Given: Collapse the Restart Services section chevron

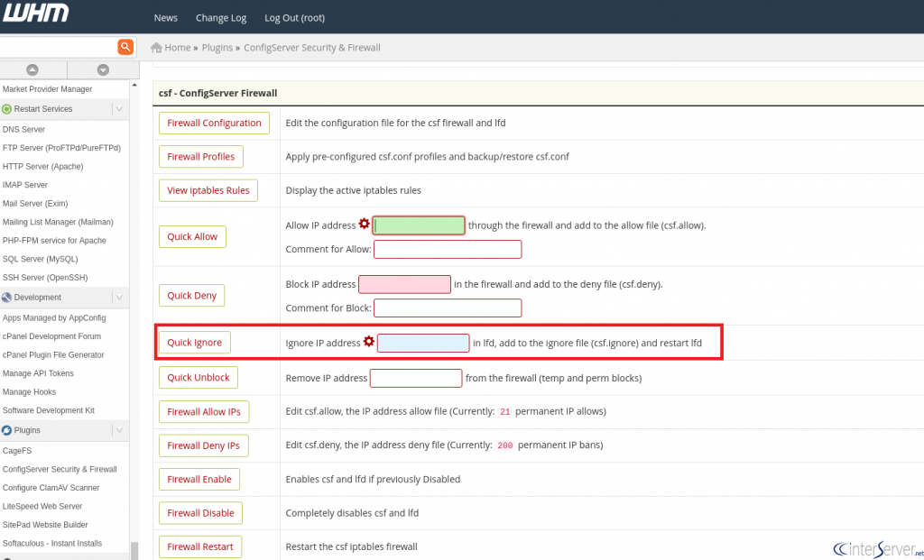Looking at the screenshot, I should pos(120,109).
